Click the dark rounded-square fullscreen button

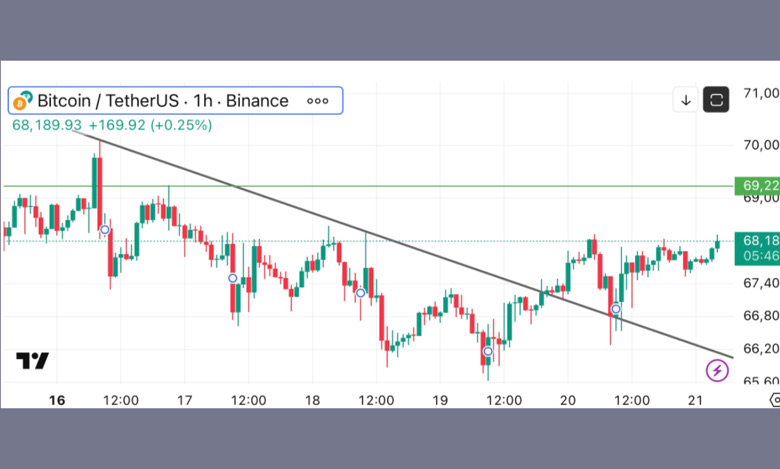(x=717, y=100)
